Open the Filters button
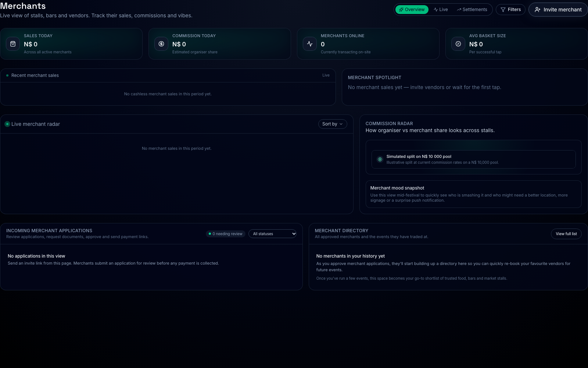This screenshot has height=368, width=588. [x=510, y=10]
